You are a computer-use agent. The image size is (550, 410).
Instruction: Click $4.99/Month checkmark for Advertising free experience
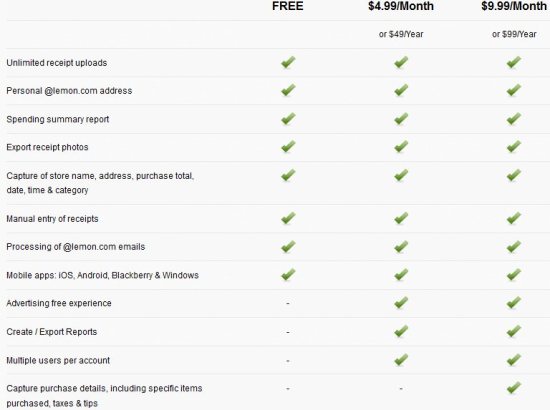click(401, 303)
